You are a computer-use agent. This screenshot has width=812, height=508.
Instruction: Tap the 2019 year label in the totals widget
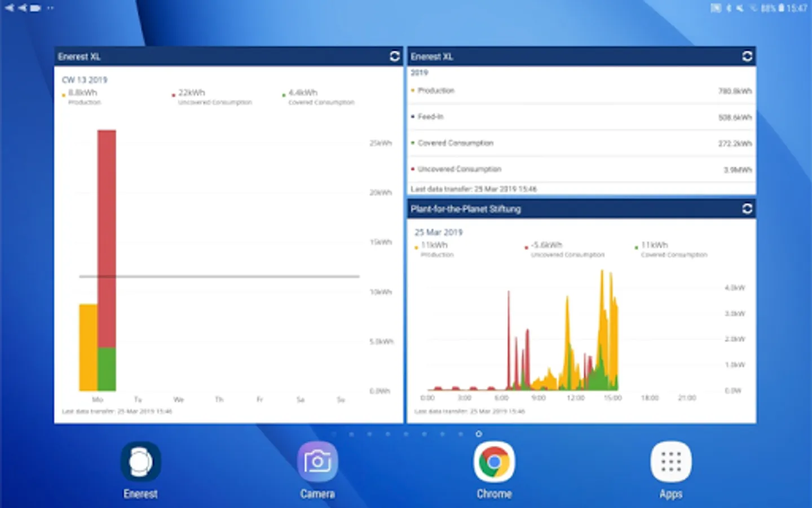419,73
